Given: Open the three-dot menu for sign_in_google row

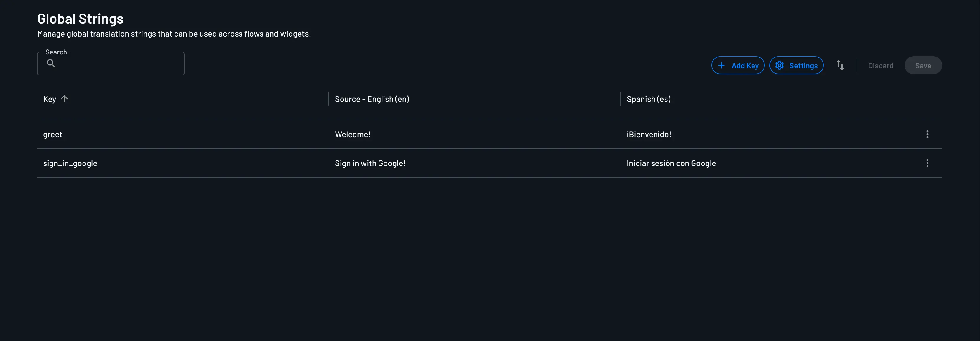Looking at the screenshot, I should pos(928,163).
